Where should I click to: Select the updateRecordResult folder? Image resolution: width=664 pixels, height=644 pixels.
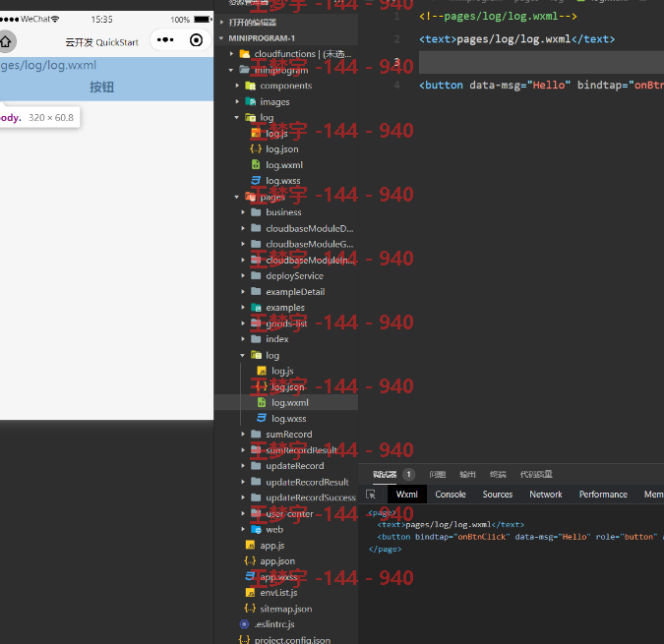[308, 482]
